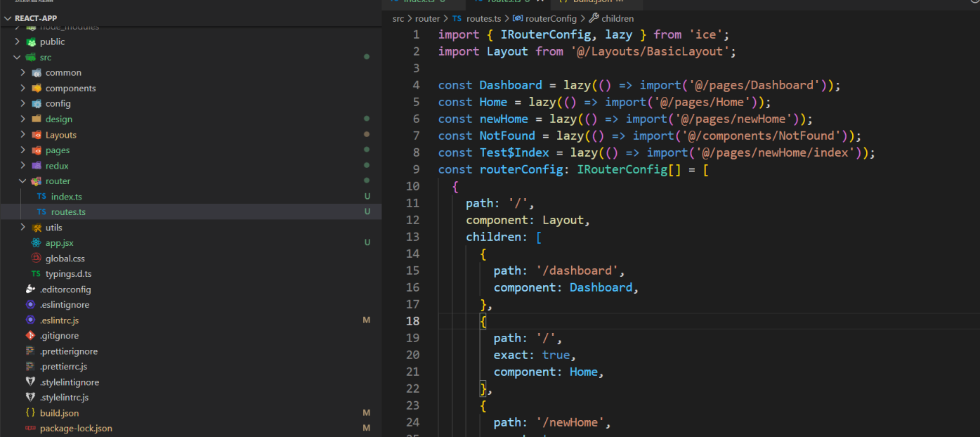Image resolution: width=980 pixels, height=437 pixels.
Task: Click the routerConfig symbol icon in breadcrumb
Action: [x=518, y=19]
